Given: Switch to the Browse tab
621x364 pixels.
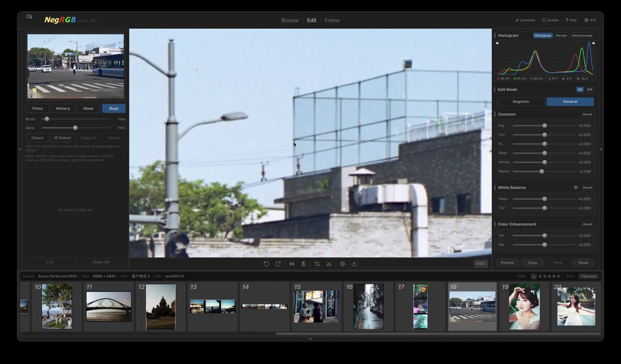Looking at the screenshot, I should [x=290, y=21].
